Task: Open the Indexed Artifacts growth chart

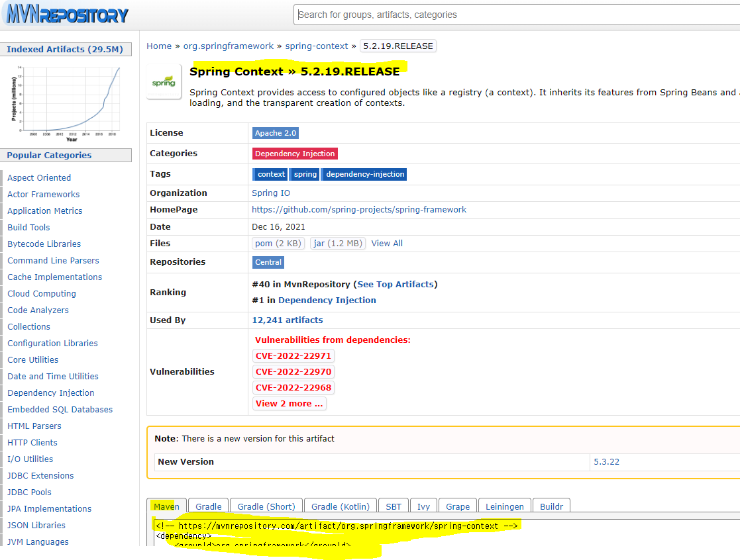Action: [x=66, y=103]
